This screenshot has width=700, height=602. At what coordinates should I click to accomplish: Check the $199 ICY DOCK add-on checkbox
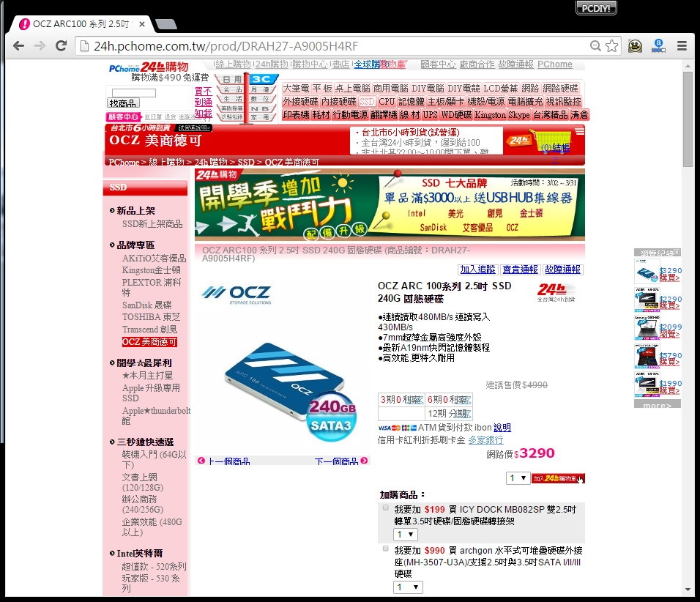(386, 508)
